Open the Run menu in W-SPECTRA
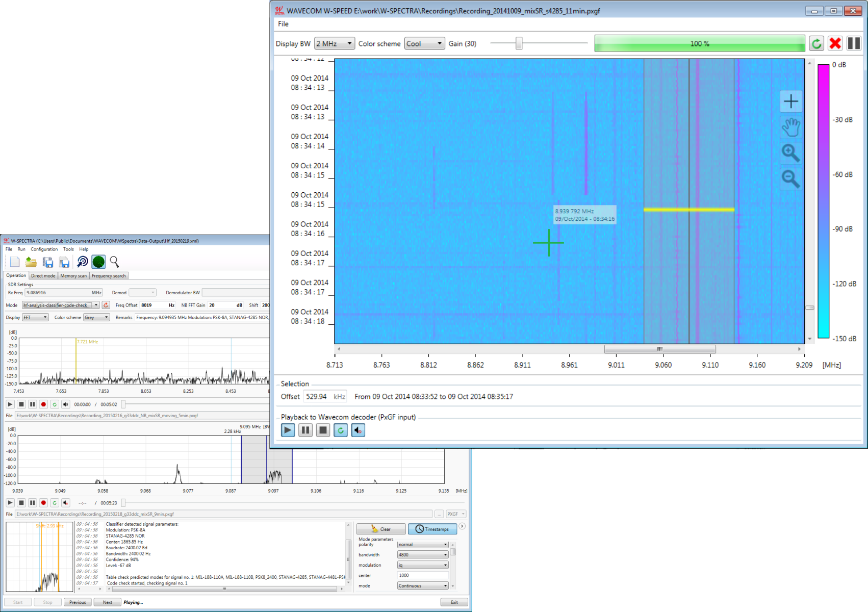Screen dimensions: 868x612 21,249
